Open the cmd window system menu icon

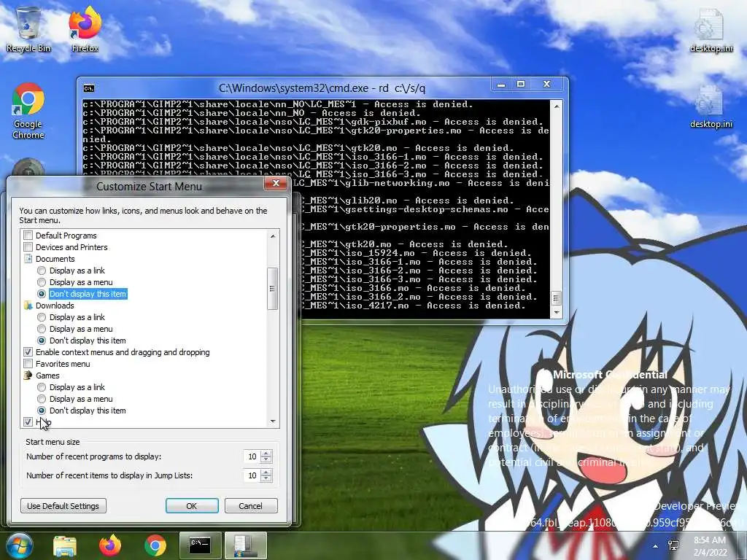click(x=88, y=88)
